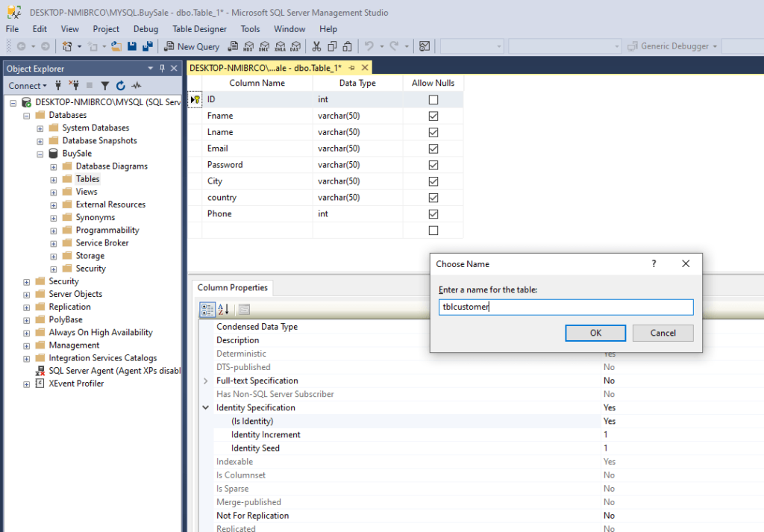Open the Table Designer menu
The width and height of the screenshot is (764, 532).
coord(199,29)
